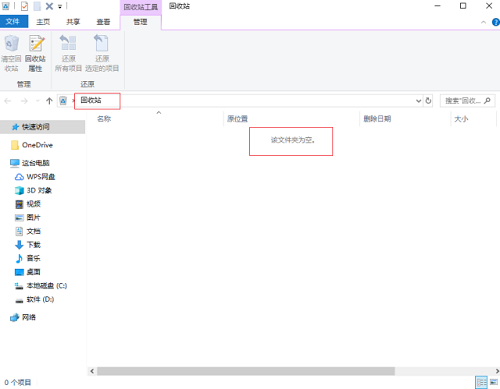Go forward with the forward arrow
Screen dimensions: 500x389
[x=24, y=101]
